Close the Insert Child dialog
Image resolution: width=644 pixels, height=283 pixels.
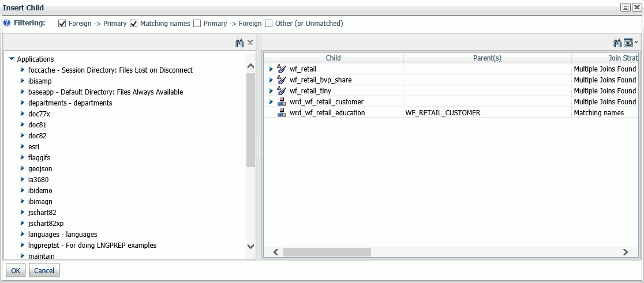636,7
